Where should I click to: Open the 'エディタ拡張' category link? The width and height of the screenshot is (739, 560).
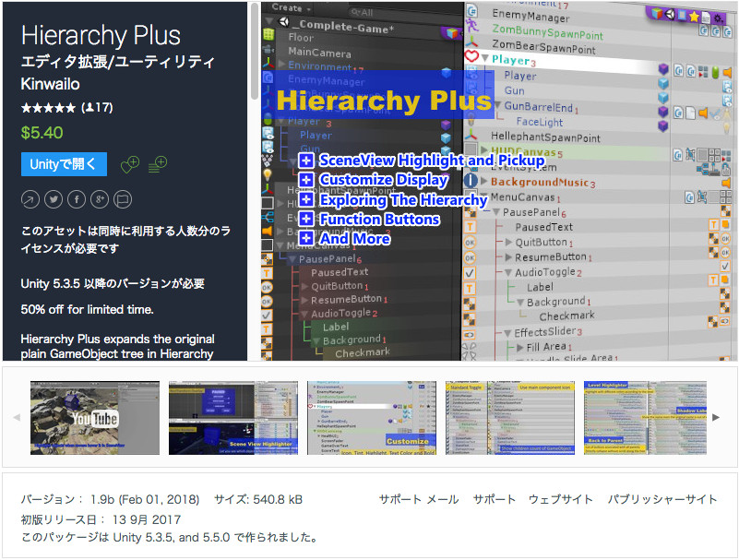click(x=65, y=62)
